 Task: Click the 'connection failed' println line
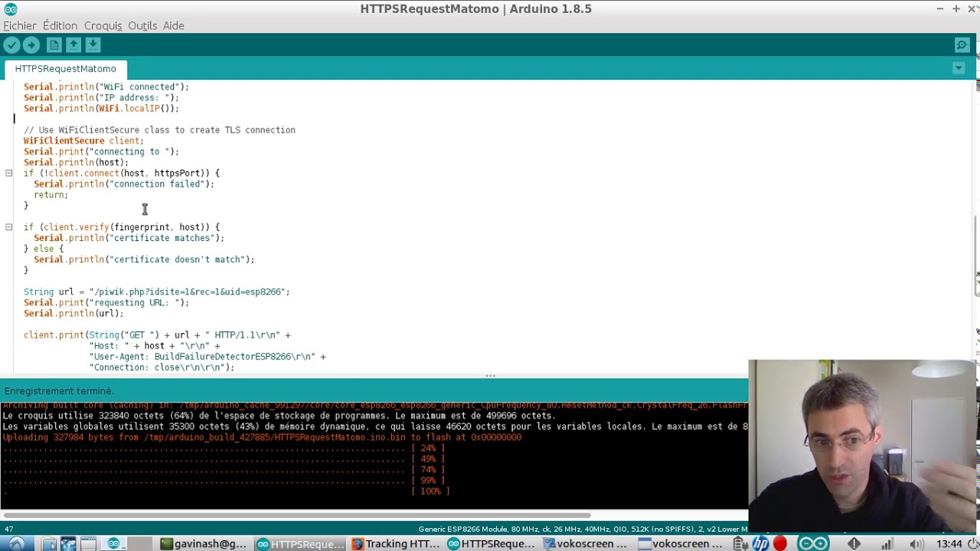(x=124, y=184)
